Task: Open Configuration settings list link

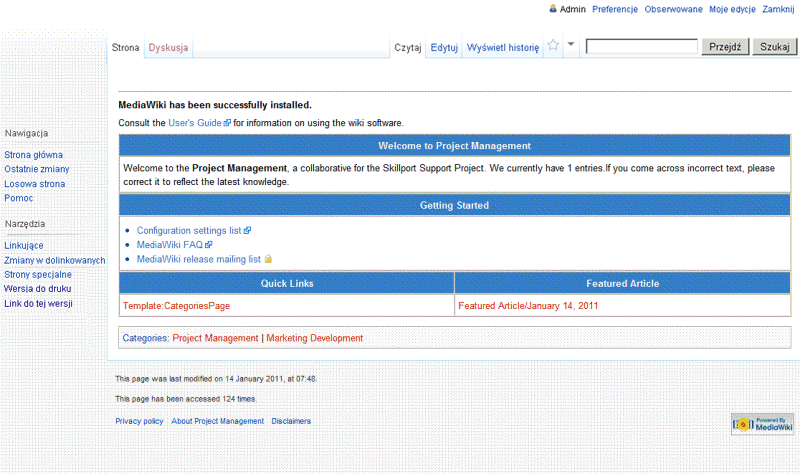Action: click(189, 231)
